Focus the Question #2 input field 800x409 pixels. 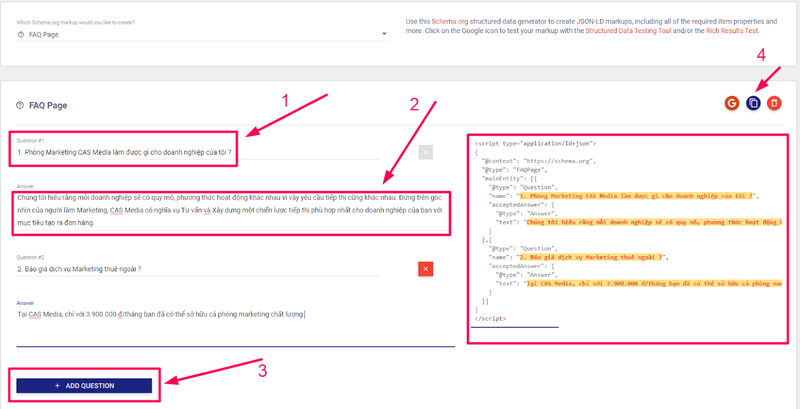[198, 269]
